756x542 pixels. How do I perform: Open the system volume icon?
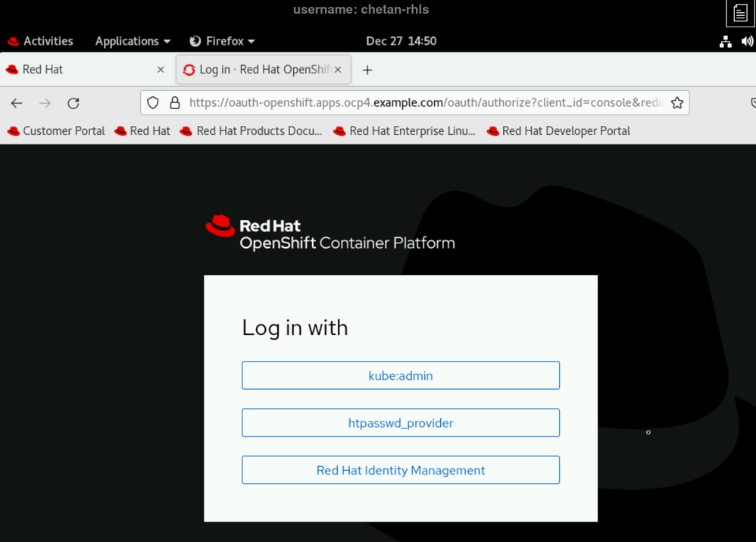point(747,42)
